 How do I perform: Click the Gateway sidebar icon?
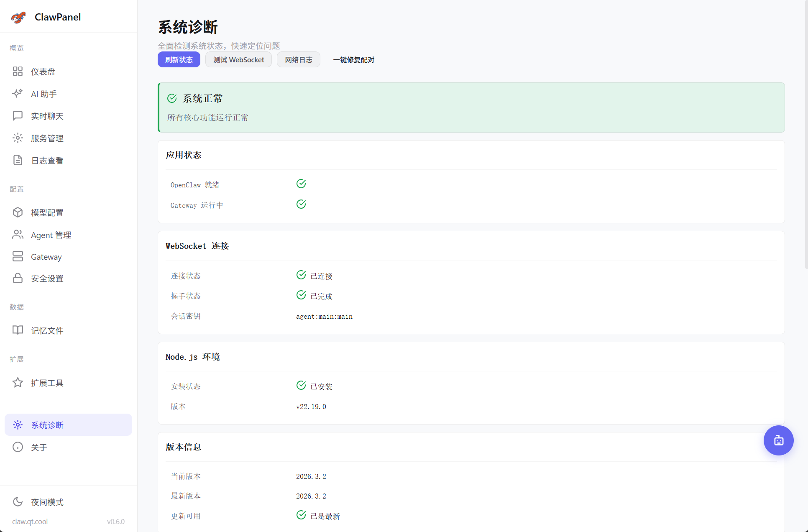coord(18,256)
